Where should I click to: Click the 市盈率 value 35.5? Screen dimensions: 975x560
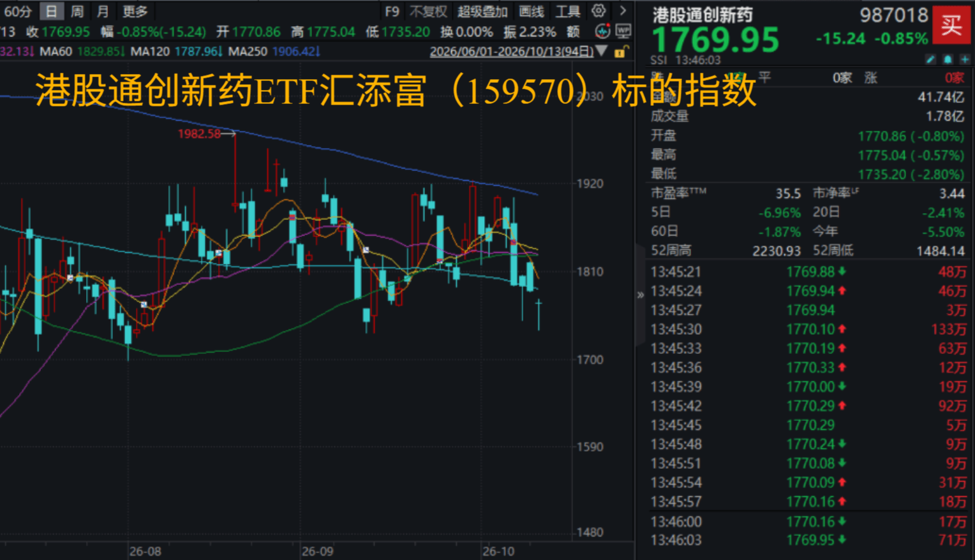pos(788,193)
